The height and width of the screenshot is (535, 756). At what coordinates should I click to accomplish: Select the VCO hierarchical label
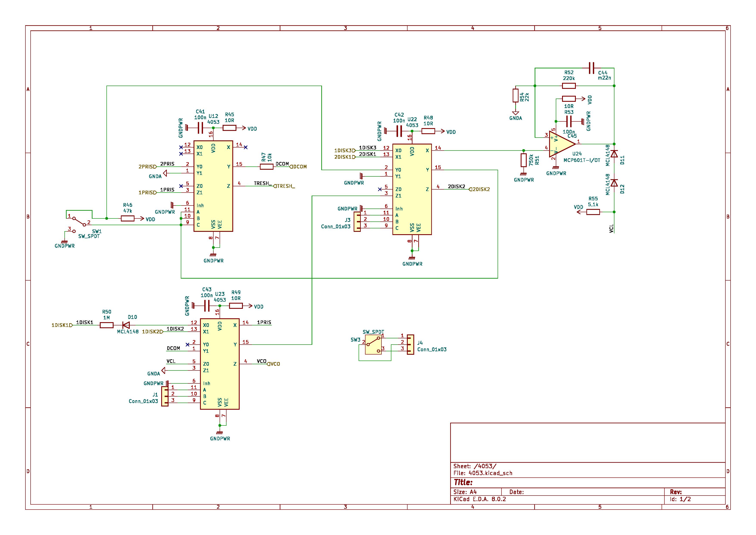[x=274, y=364]
